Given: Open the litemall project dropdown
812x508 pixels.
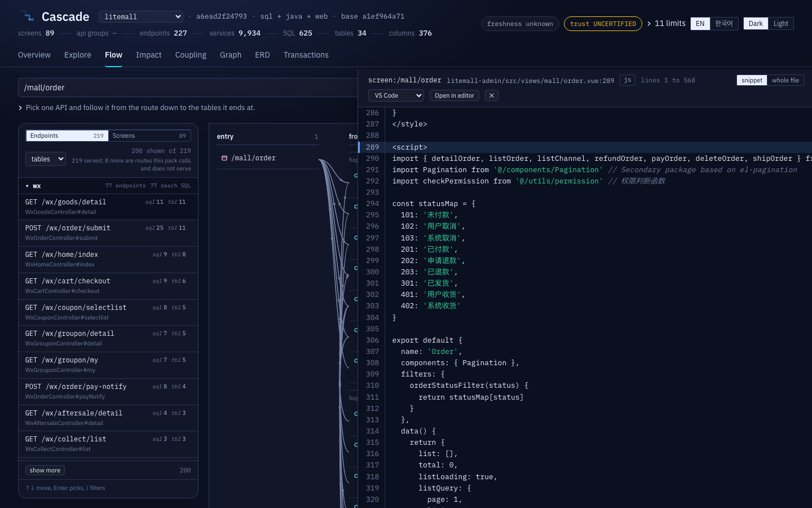Looking at the screenshot, I should pyautogui.click(x=141, y=17).
